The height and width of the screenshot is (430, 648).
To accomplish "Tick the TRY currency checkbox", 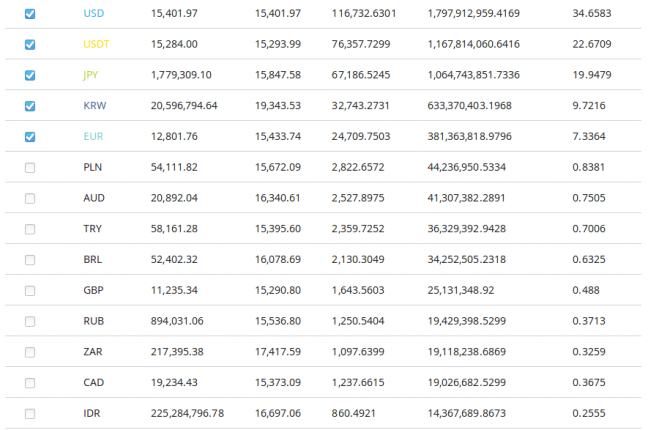I will (x=30, y=229).
